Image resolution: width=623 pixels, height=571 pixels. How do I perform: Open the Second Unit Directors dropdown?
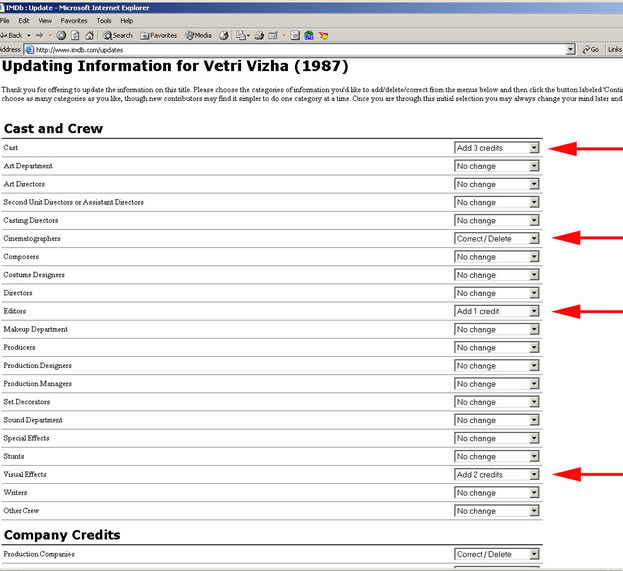point(497,202)
